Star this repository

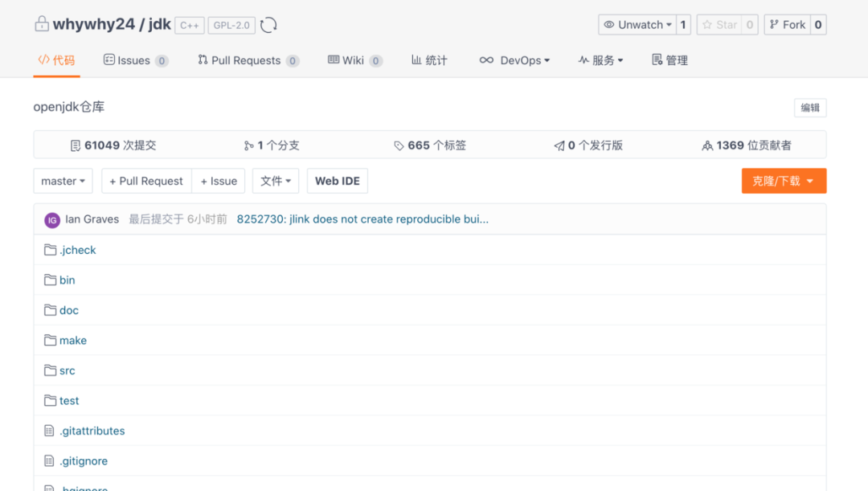pos(719,25)
